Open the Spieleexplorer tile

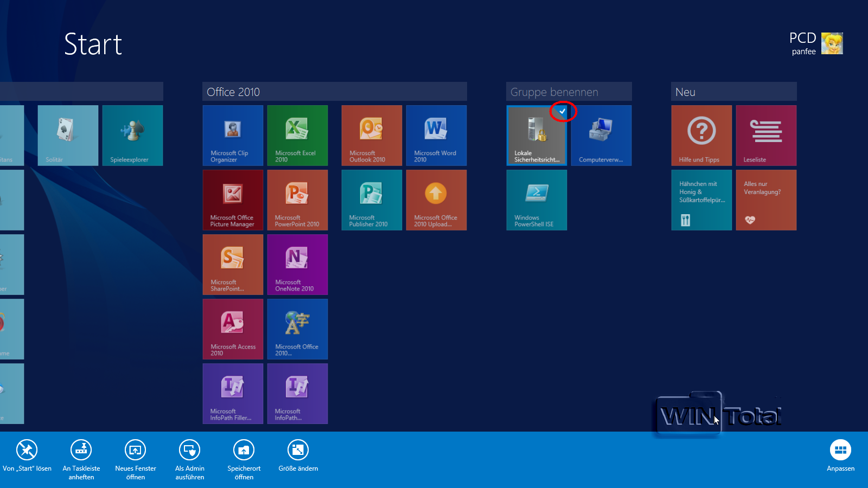[132, 136]
